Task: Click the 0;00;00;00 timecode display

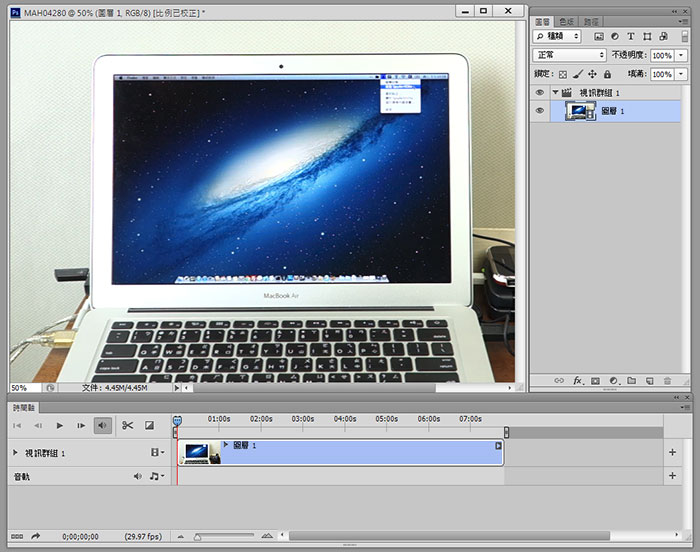Action: pyautogui.click(x=80, y=536)
